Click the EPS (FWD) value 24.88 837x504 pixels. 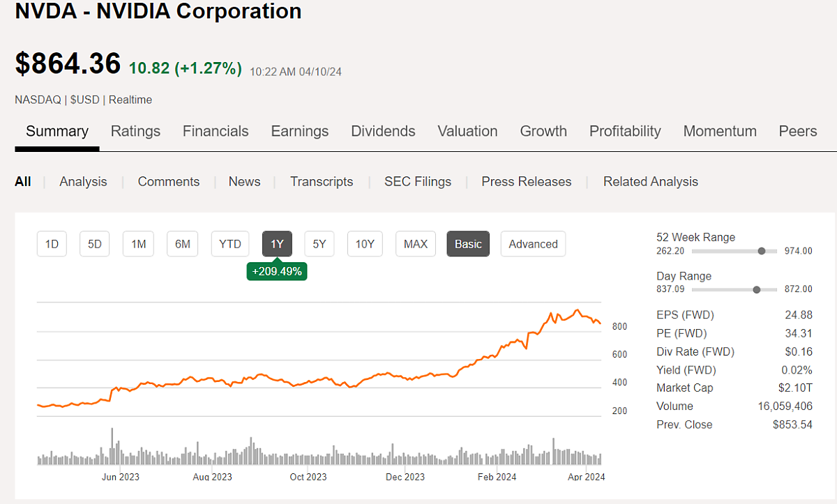pyautogui.click(x=799, y=315)
